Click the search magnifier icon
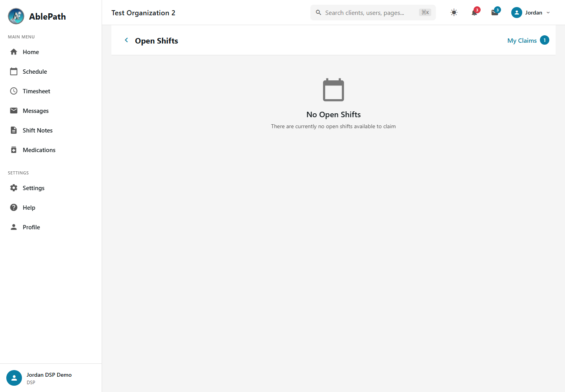The height and width of the screenshot is (392, 565). coord(319,13)
